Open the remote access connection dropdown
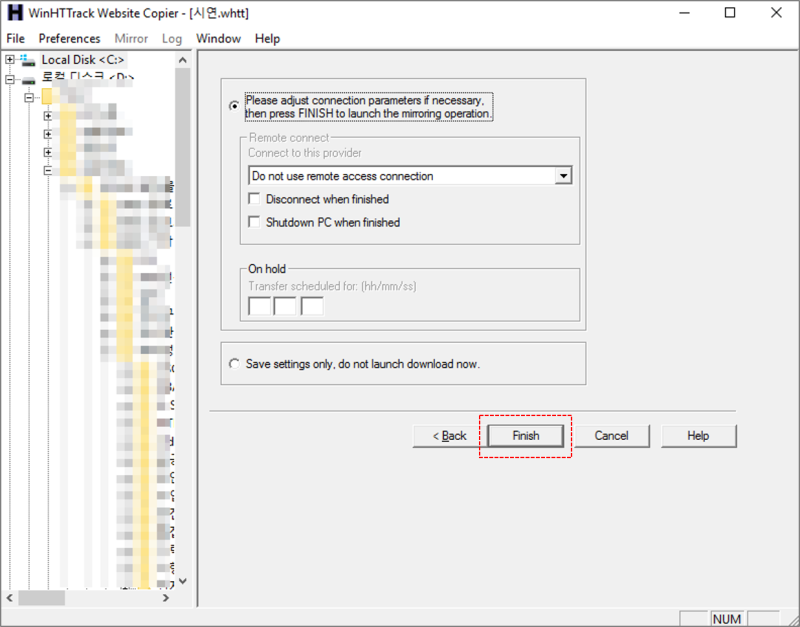This screenshot has width=800, height=627. tap(563, 175)
